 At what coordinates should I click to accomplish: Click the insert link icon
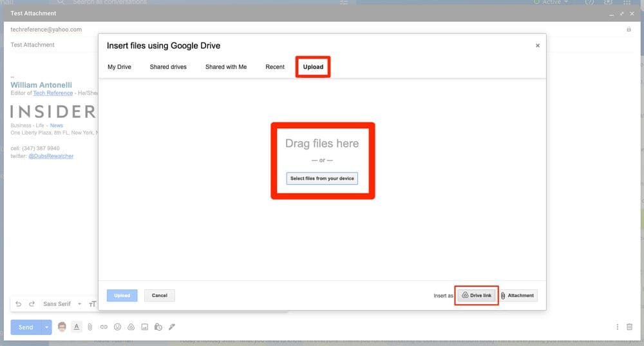(104, 327)
